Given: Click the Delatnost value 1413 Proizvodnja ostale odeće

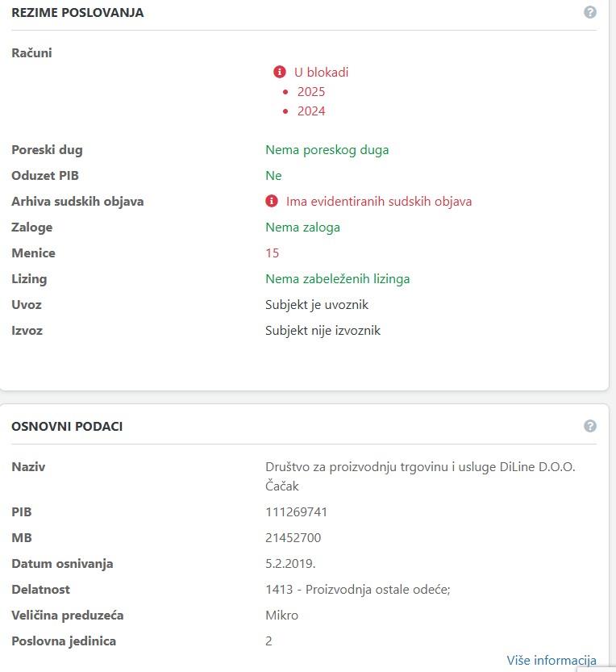Looking at the screenshot, I should point(357,589).
